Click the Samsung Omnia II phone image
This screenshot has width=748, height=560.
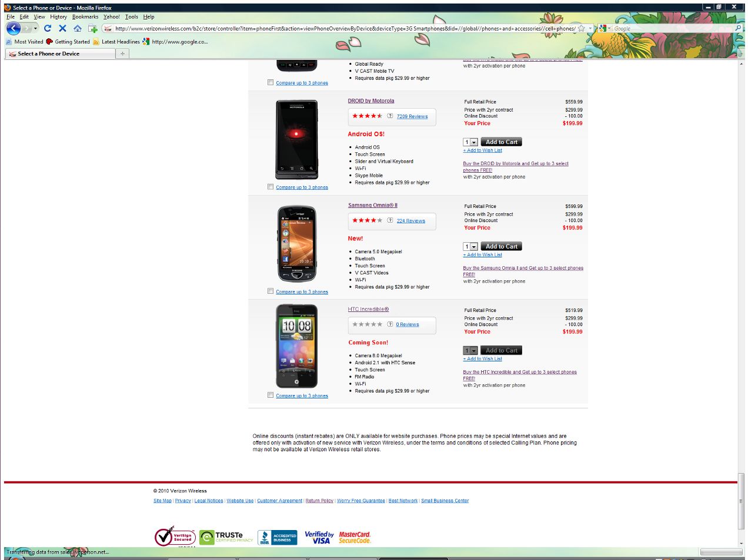click(x=297, y=244)
